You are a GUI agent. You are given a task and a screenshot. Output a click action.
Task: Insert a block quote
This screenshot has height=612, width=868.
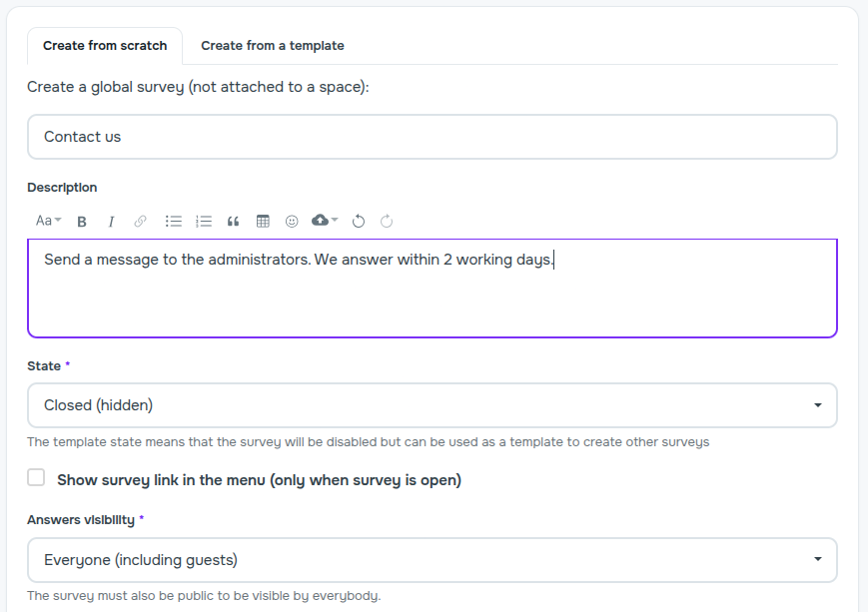233,222
